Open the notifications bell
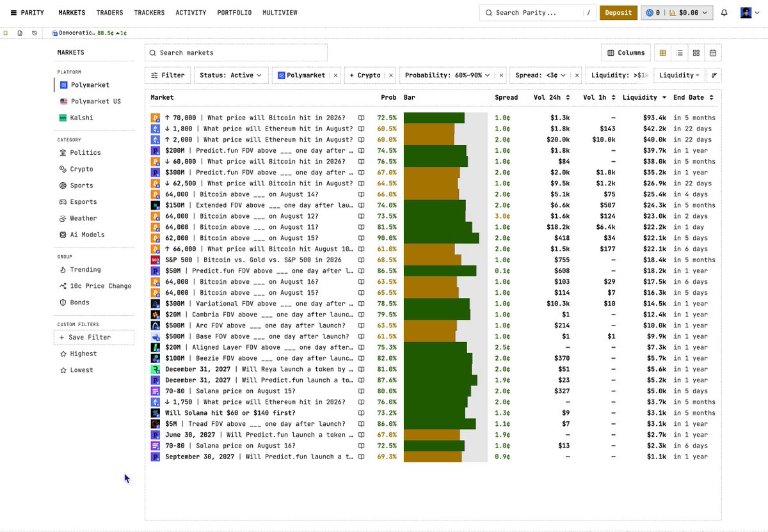This screenshot has width=768, height=532. pyautogui.click(x=724, y=13)
